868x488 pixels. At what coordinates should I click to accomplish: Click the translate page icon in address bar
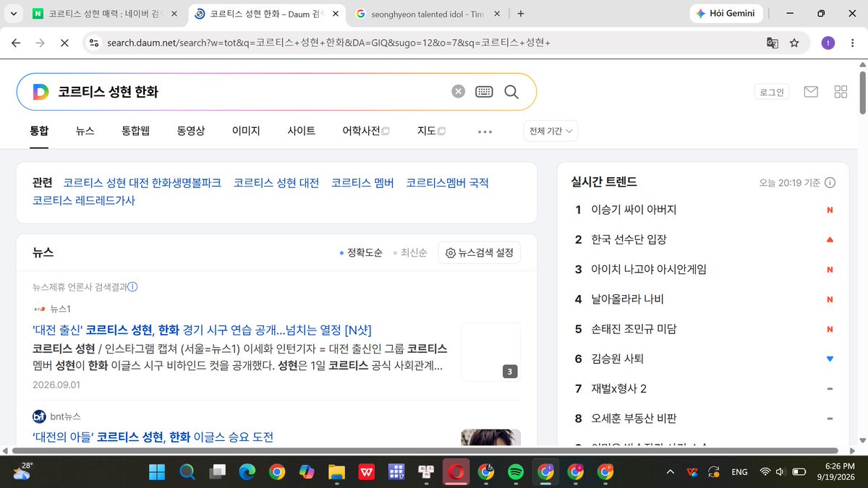click(773, 43)
